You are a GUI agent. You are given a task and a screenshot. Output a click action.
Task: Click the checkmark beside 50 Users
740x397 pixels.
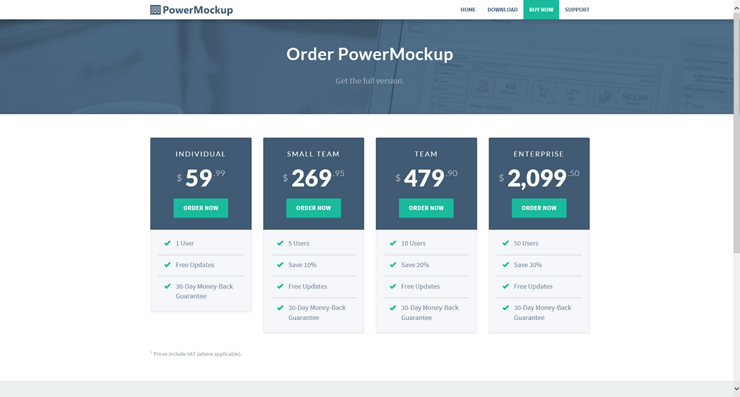505,243
